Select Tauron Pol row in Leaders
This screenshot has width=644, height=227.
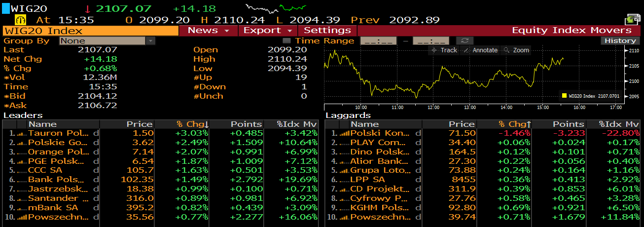coord(160,133)
